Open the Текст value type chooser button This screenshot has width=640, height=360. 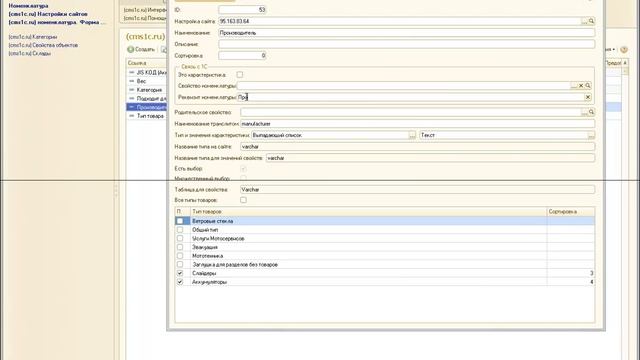point(591,135)
